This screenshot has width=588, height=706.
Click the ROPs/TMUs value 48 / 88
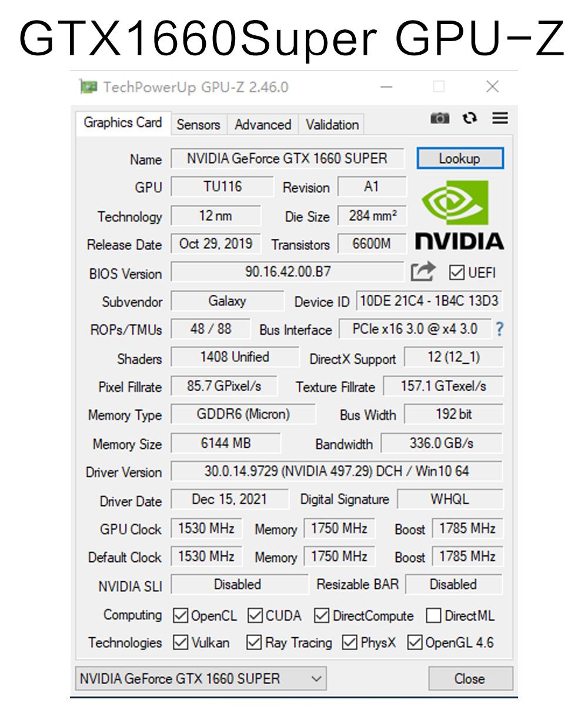(x=211, y=328)
